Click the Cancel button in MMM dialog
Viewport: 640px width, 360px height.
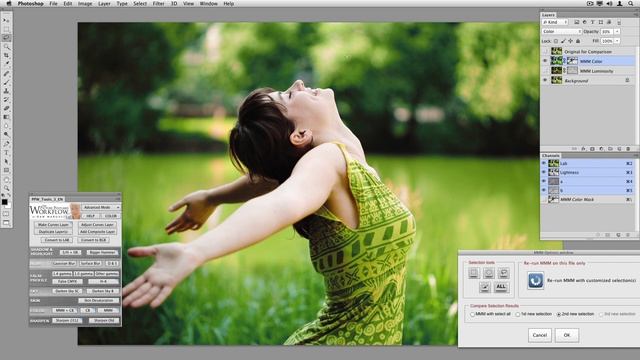point(540,335)
